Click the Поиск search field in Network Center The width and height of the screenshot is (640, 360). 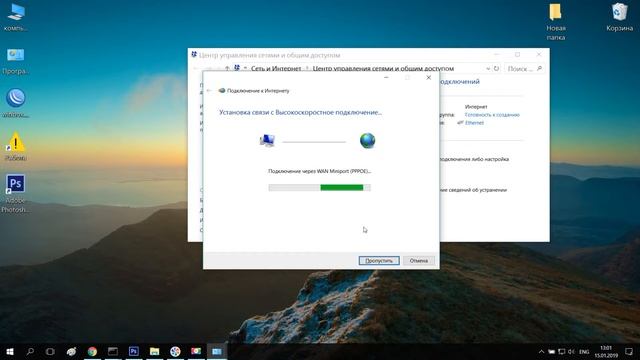point(524,69)
